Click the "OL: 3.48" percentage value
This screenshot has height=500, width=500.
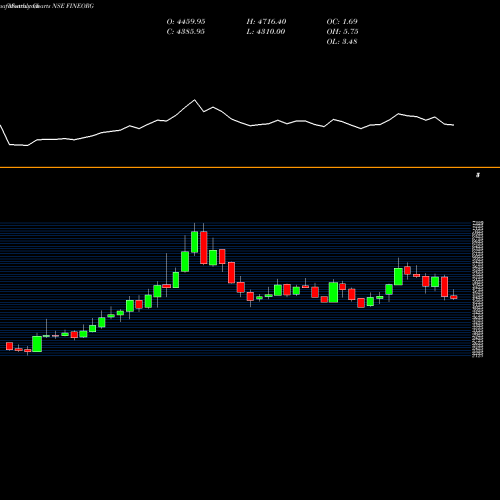(342, 42)
